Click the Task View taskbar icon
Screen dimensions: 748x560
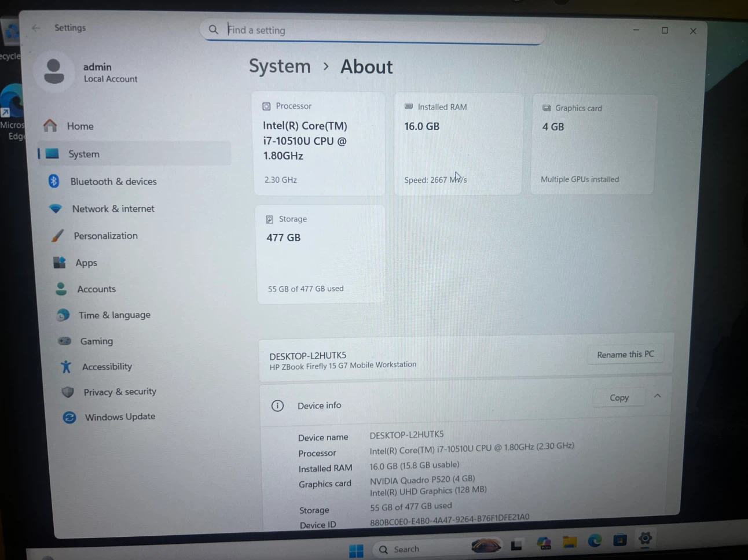point(516,545)
